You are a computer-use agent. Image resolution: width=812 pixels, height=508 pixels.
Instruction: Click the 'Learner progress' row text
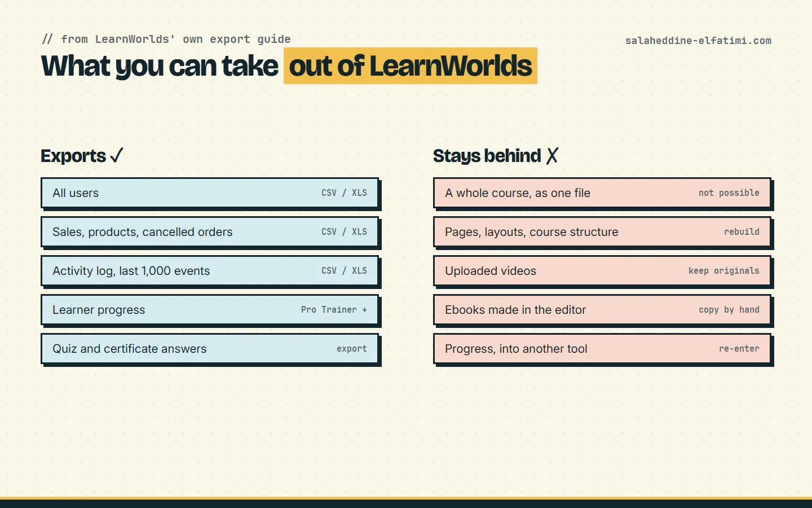tap(99, 310)
